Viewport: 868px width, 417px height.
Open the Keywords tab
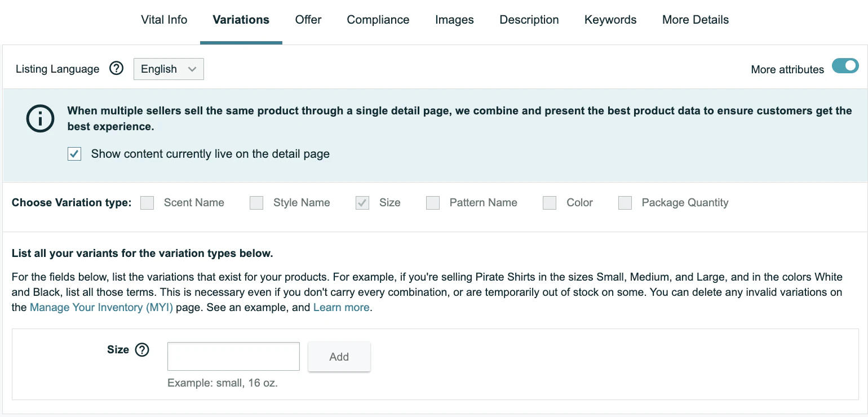[x=610, y=20]
